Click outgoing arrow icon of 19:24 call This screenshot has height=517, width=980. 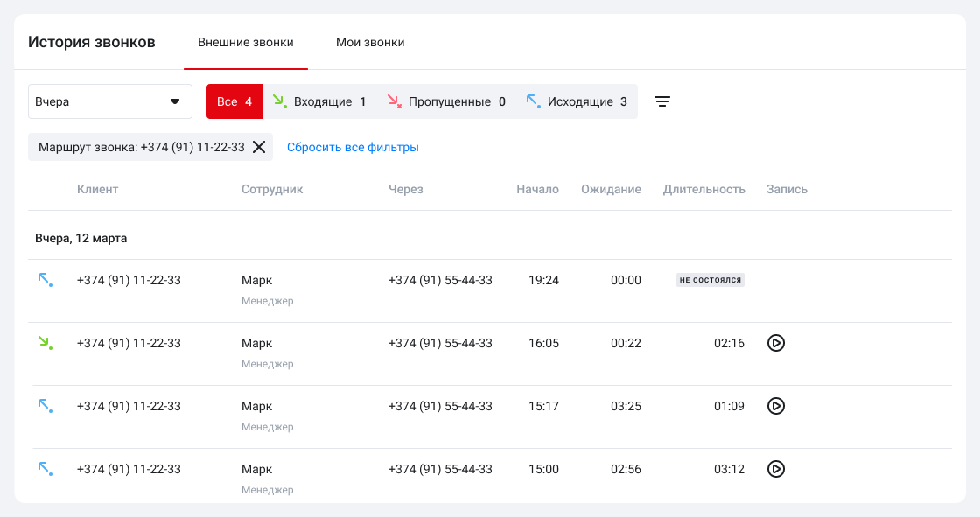[x=45, y=280]
